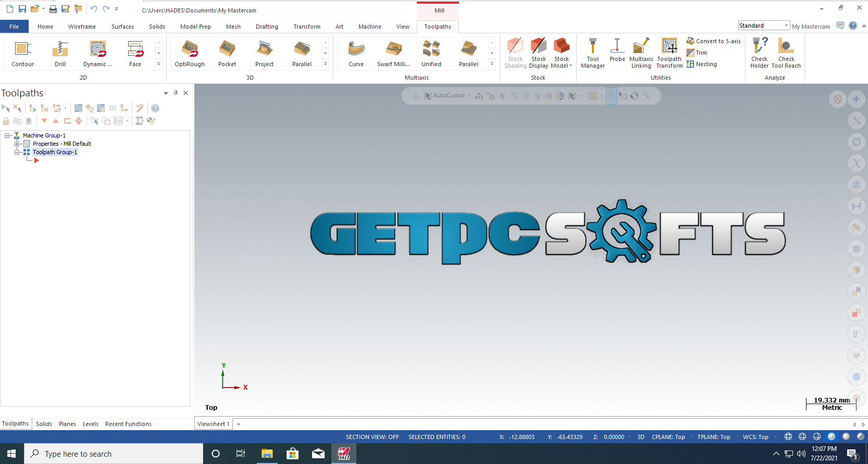Open the File menu

[x=14, y=27]
